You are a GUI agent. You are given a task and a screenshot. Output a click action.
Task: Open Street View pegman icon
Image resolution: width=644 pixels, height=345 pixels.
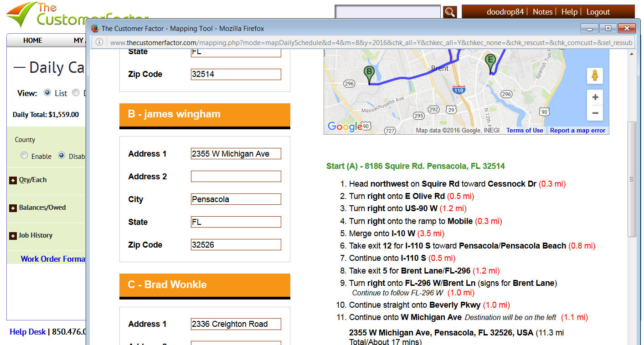tap(595, 76)
